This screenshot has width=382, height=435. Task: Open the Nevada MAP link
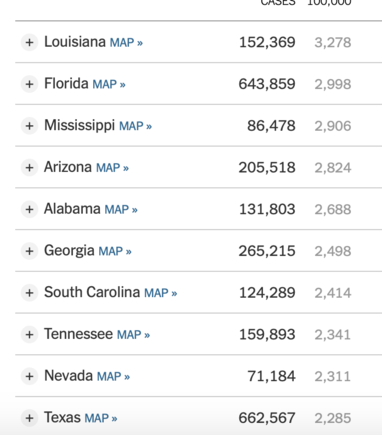113,377
